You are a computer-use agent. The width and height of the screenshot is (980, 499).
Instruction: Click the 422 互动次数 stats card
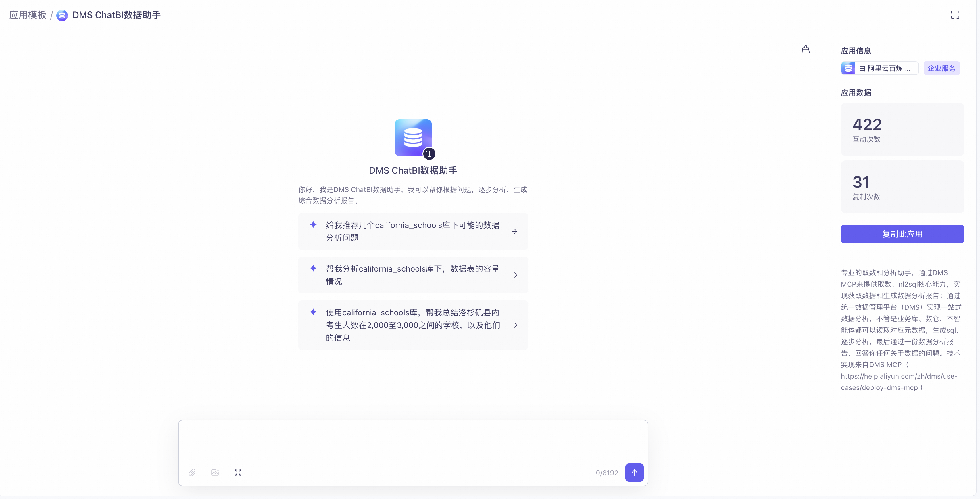click(x=902, y=129)
